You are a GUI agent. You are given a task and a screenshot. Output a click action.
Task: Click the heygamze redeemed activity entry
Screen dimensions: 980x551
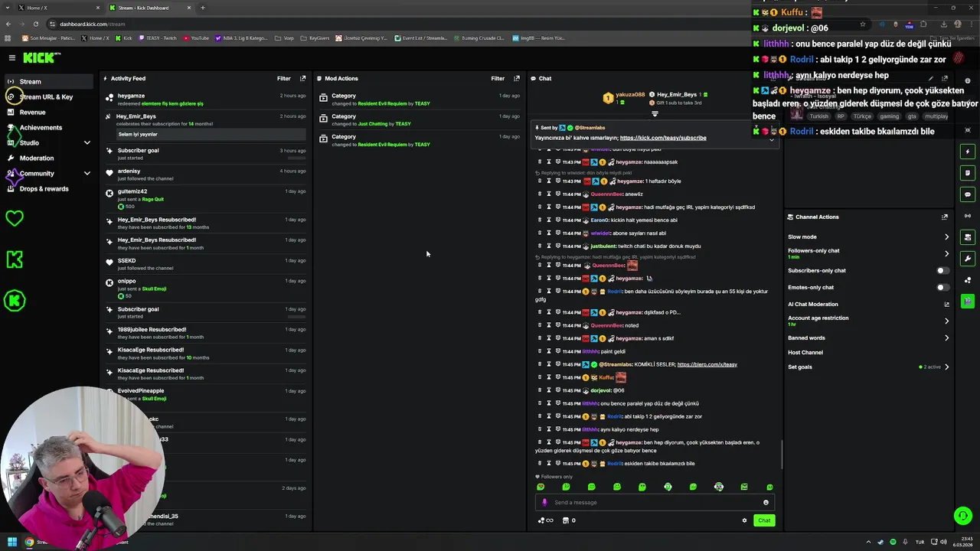tap(207, 99)
